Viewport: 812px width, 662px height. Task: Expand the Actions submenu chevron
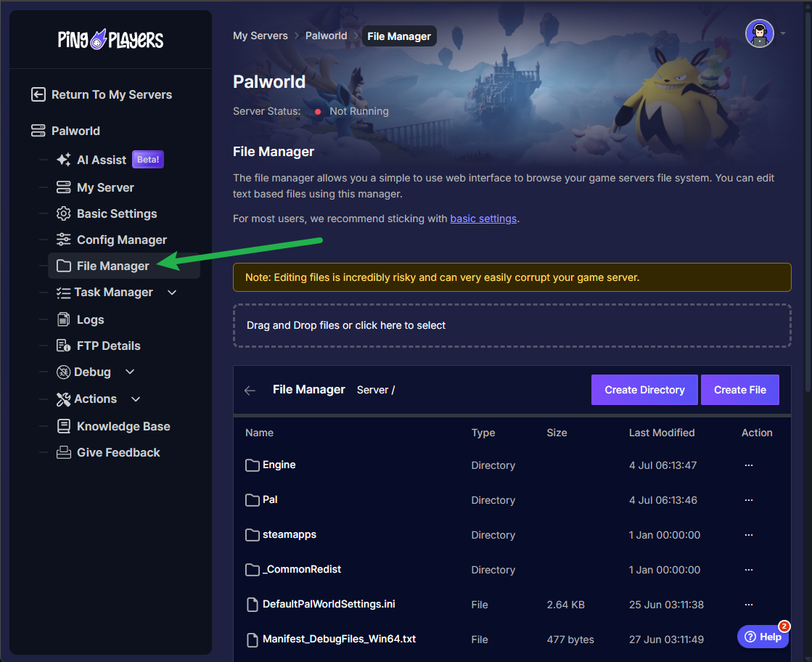pyautogui.click(x=136, y=399)
